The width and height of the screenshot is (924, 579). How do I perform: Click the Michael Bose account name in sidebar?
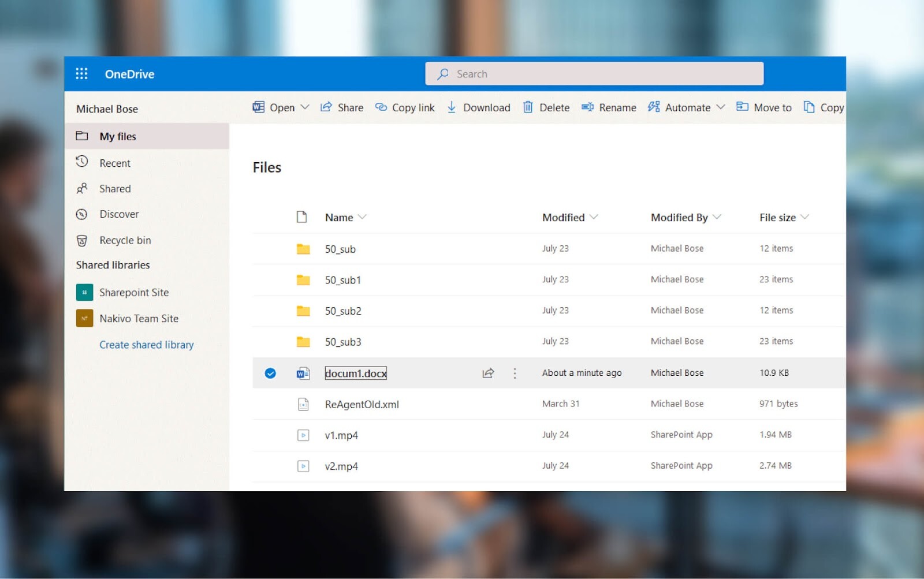pos(107,109)
